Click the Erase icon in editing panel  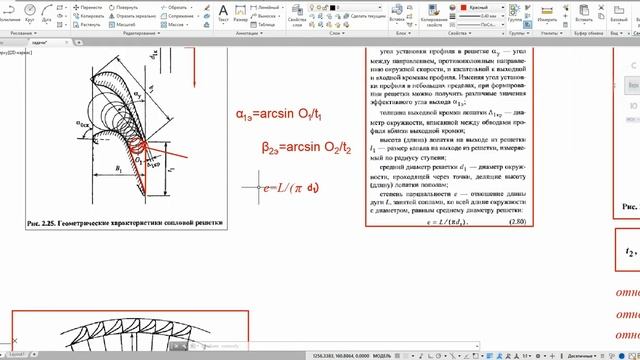[207, 8]
